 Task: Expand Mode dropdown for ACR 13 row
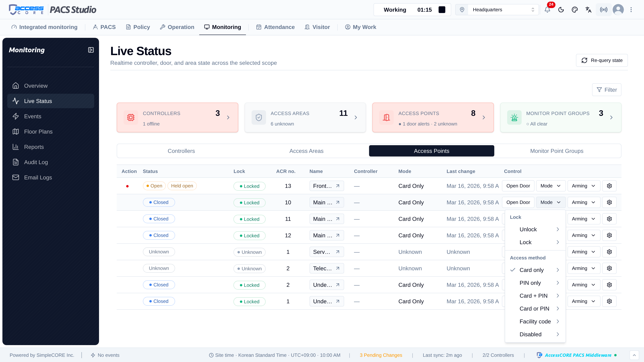(551, 186)
